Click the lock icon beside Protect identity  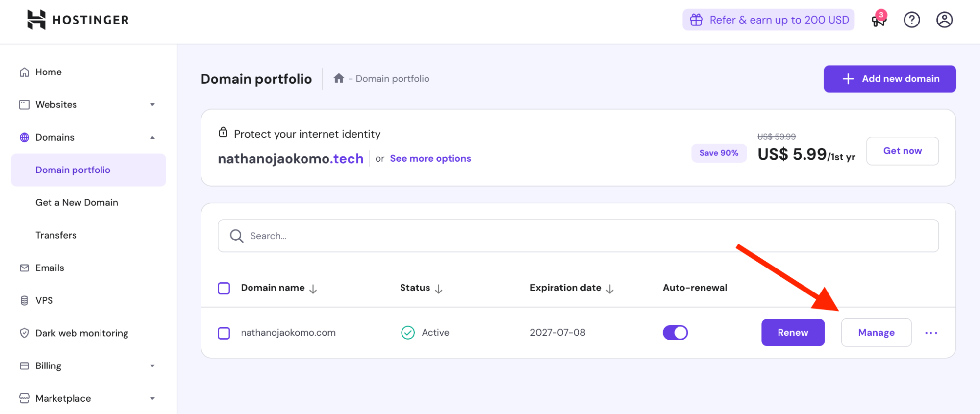click(x=223, y=132)
